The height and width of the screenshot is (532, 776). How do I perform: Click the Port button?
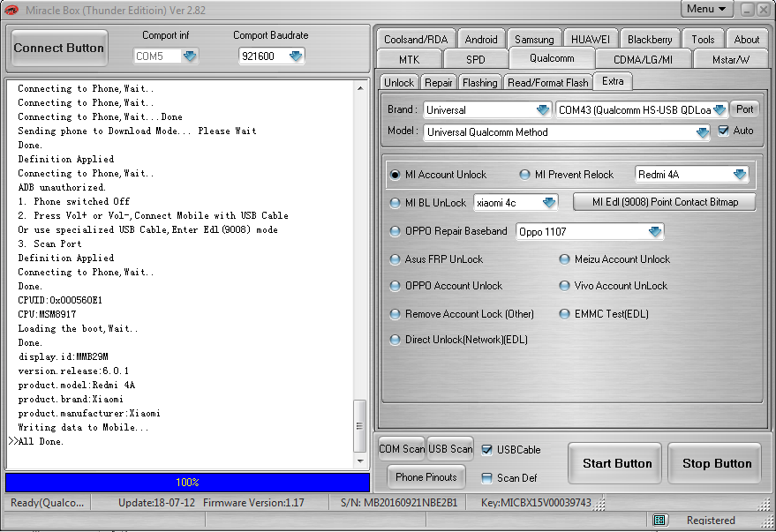pyautogui.click(x=744, y=109)
